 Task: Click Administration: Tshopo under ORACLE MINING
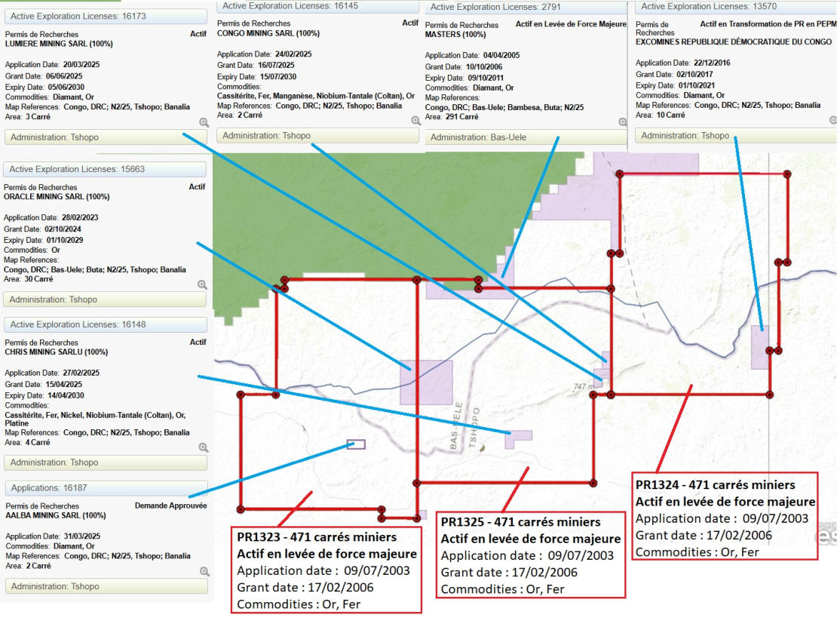[104, 300]
